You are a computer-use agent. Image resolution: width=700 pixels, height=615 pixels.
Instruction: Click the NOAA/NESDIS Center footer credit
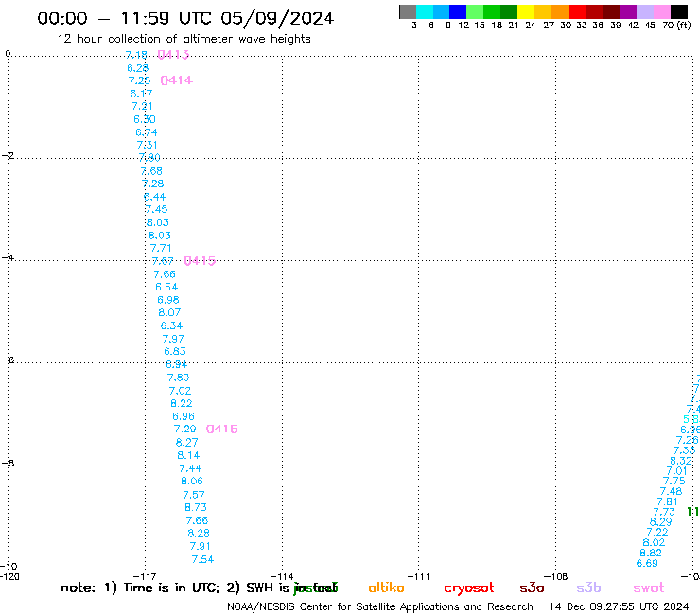380,606
